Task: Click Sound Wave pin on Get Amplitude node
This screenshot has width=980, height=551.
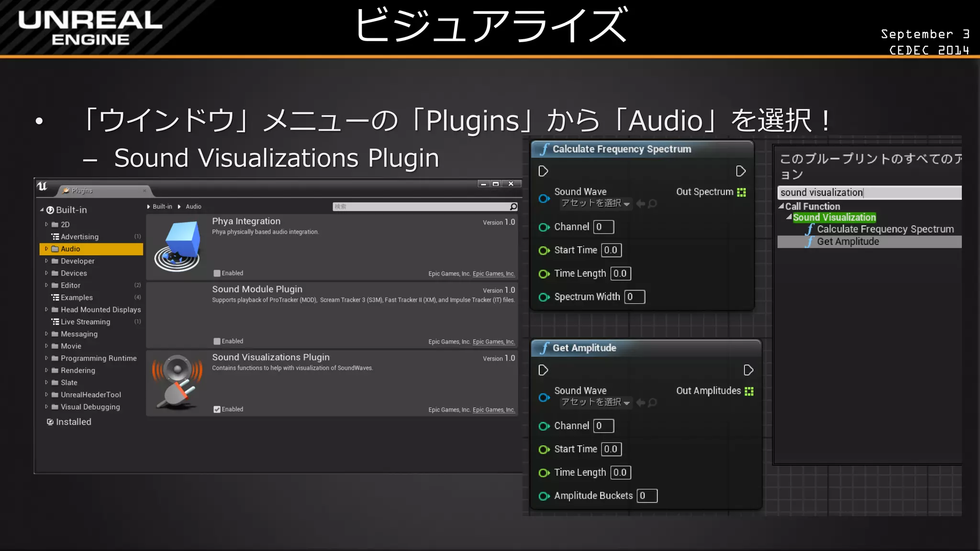Action: pyautogui.click(x=544, y=397)
